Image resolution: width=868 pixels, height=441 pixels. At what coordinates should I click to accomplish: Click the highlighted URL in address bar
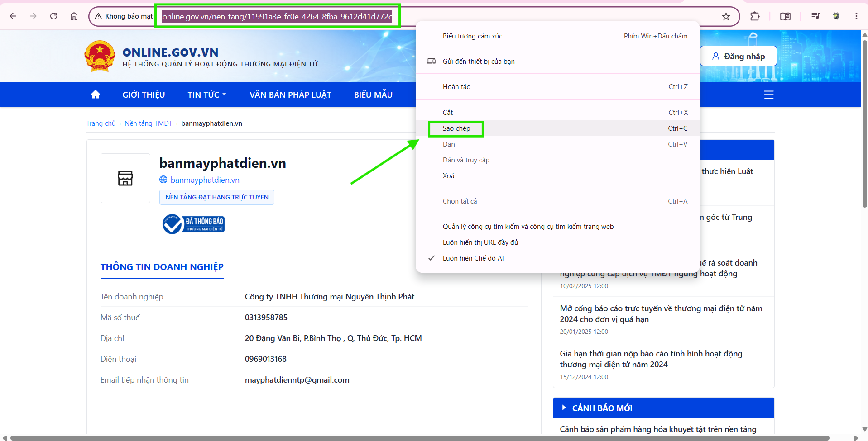(x=277, y=17)
